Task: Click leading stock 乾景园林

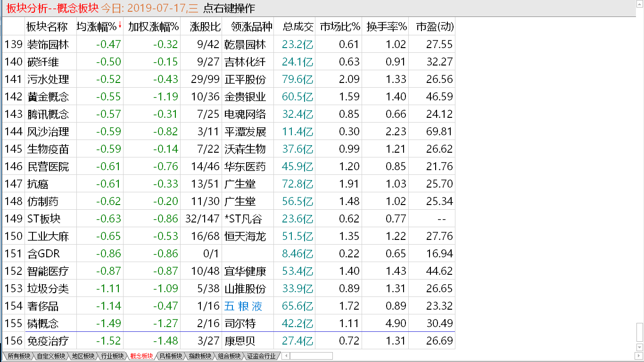Action: pos(245,44)
